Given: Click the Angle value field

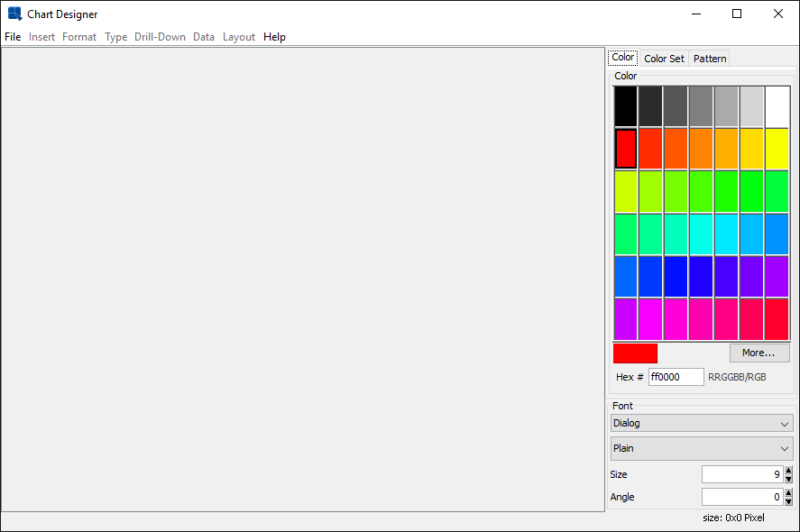Looking at the screenshot, I should 742,497.
